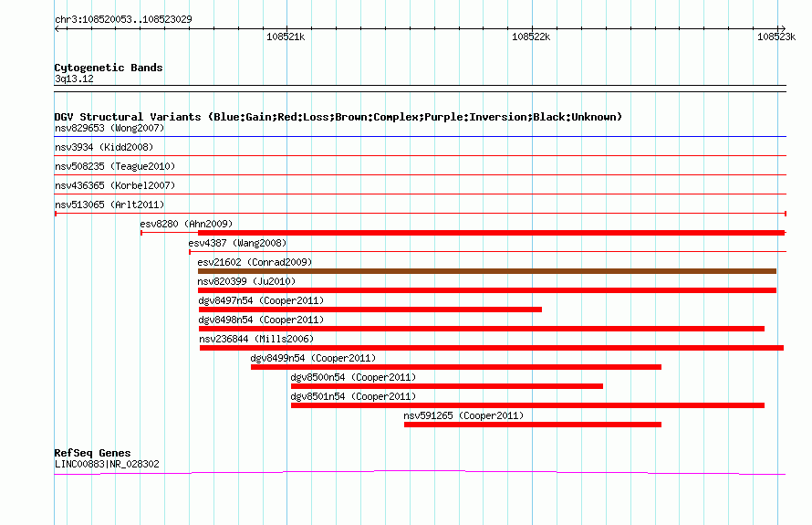Click the esv4387 (Wang2008) label
Screen dimensions: 812x525
tap(237, 243)
